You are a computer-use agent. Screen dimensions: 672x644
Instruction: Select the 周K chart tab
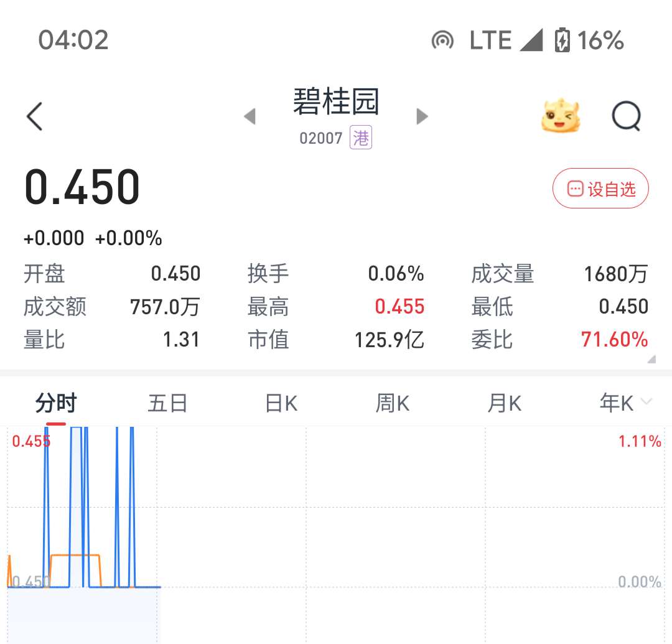393,403
